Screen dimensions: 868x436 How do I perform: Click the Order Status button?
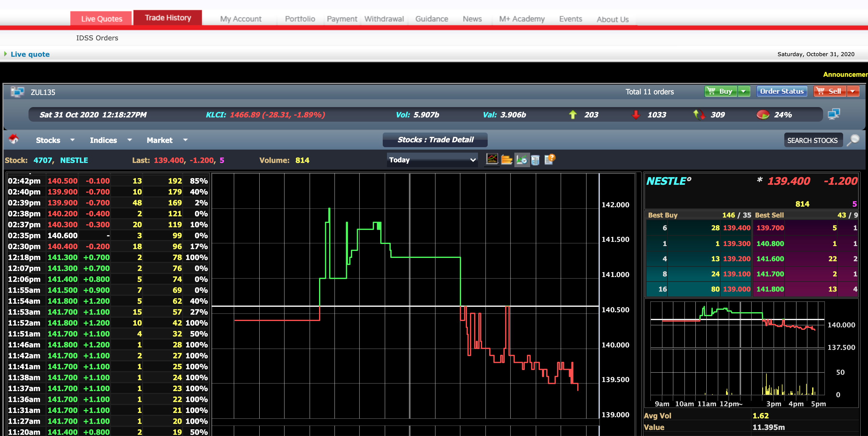(x=782, y=91)
